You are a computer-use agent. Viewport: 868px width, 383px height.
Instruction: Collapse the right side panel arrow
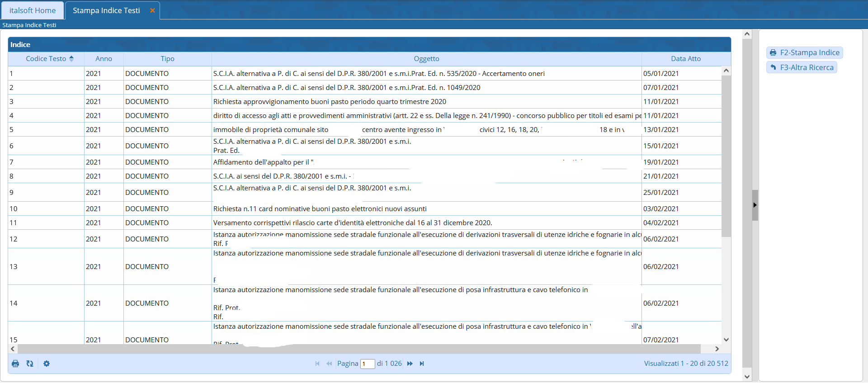click(755, 205)
